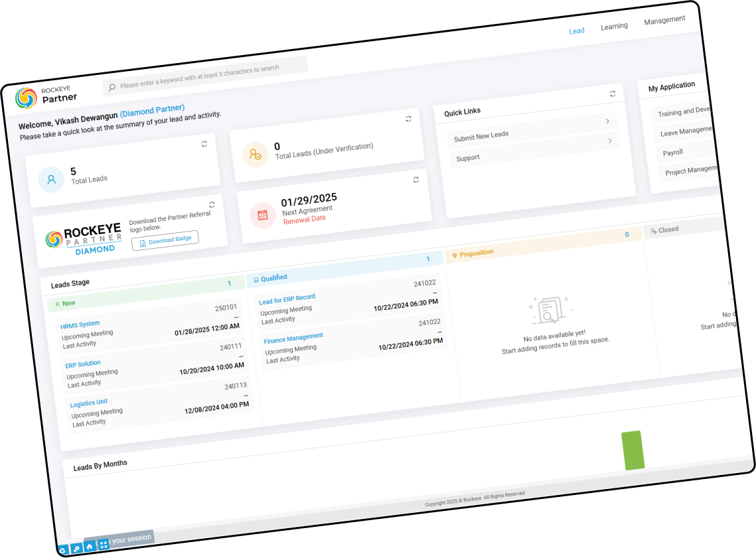Open the Lead tab
This screenshot has width=756, height=558.
(x=577, y=31)
